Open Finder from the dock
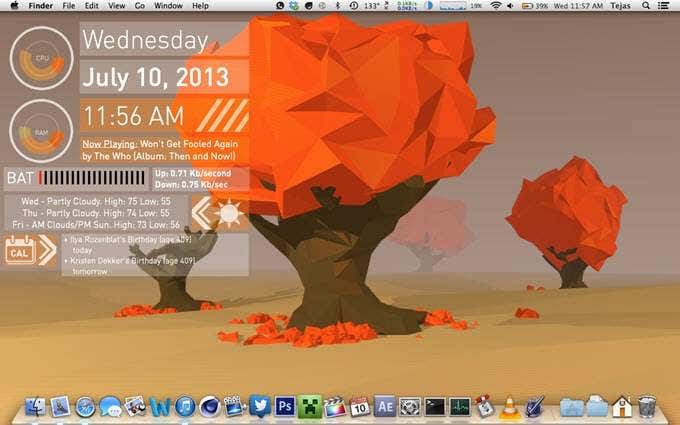Viewport: 680px width, 425px height. [35, 407]
